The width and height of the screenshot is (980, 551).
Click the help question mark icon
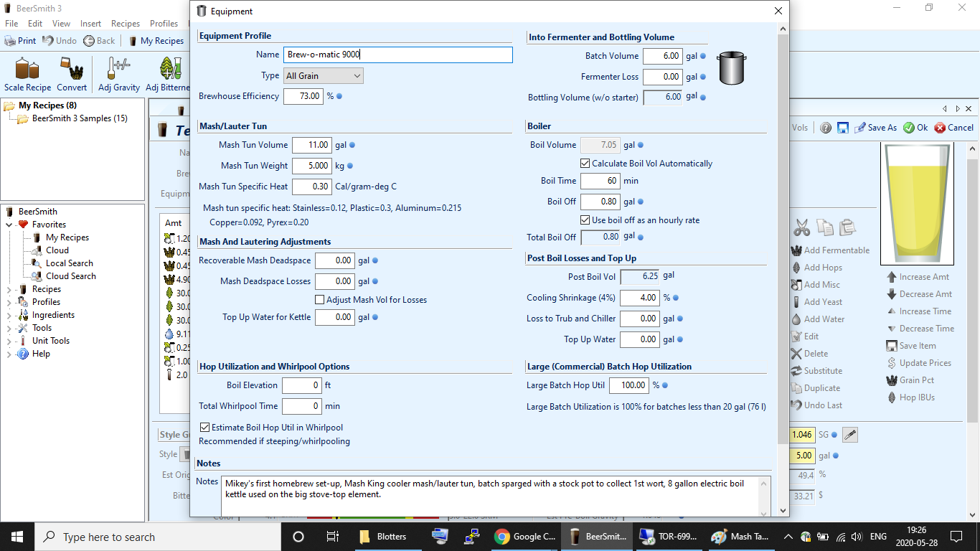[826, 128]
